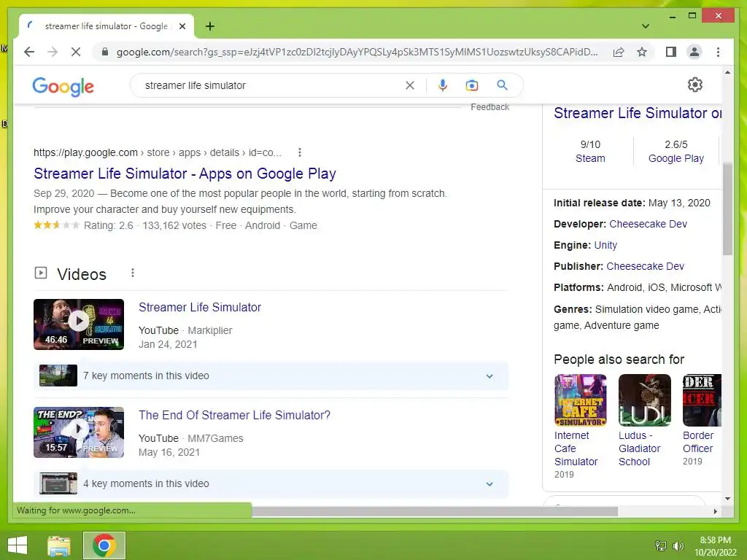Search by voice microphone icon
Viewport: 747px width, 560px height.
[443, 85]
